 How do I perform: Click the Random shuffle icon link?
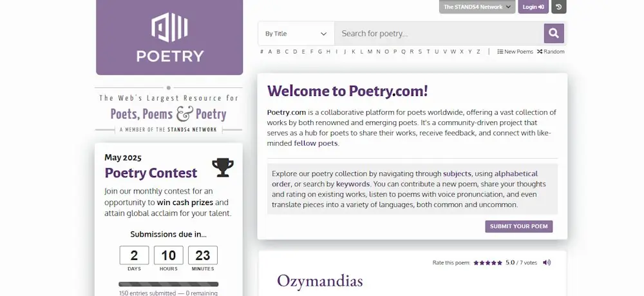coord(551,52)
